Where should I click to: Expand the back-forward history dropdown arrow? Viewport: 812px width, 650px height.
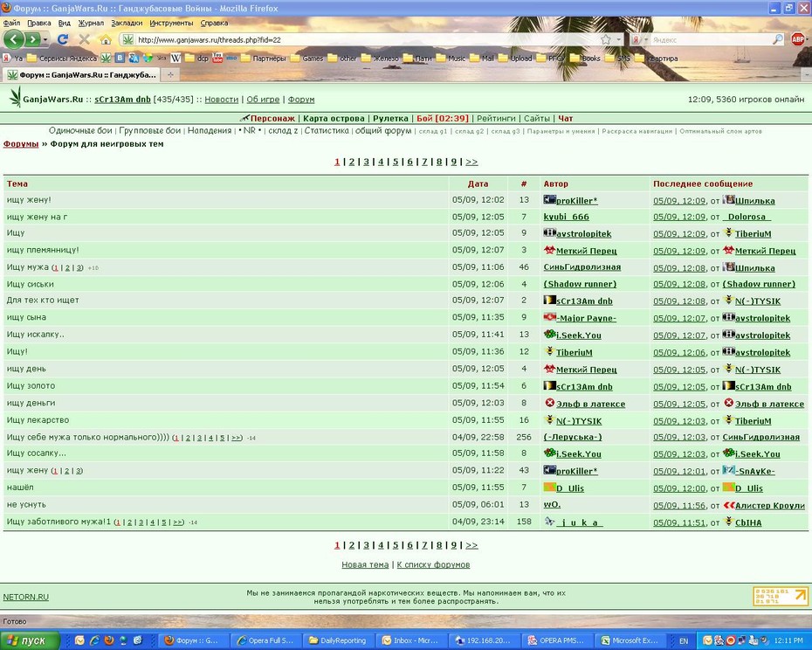click(45, 39)
